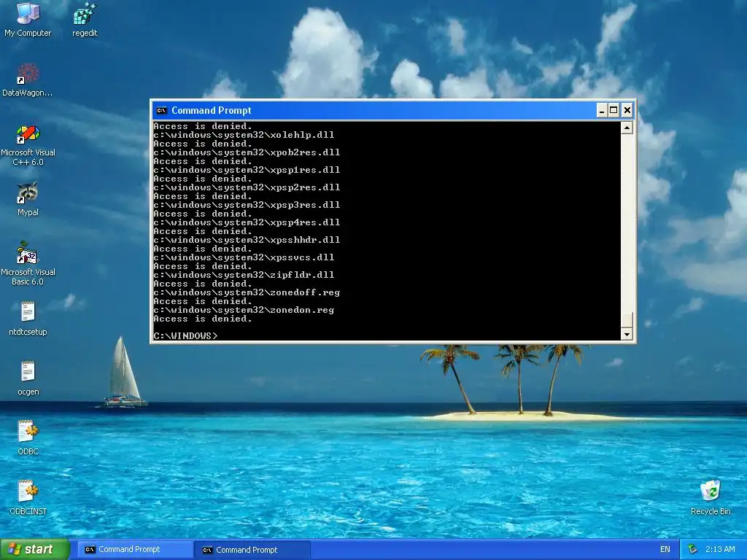The width and height of the screenshot is (747, 560).
Task: Click the Command Prompt scrollbar track above thumb
Action: pyautogui.click(x=627, y=222)
